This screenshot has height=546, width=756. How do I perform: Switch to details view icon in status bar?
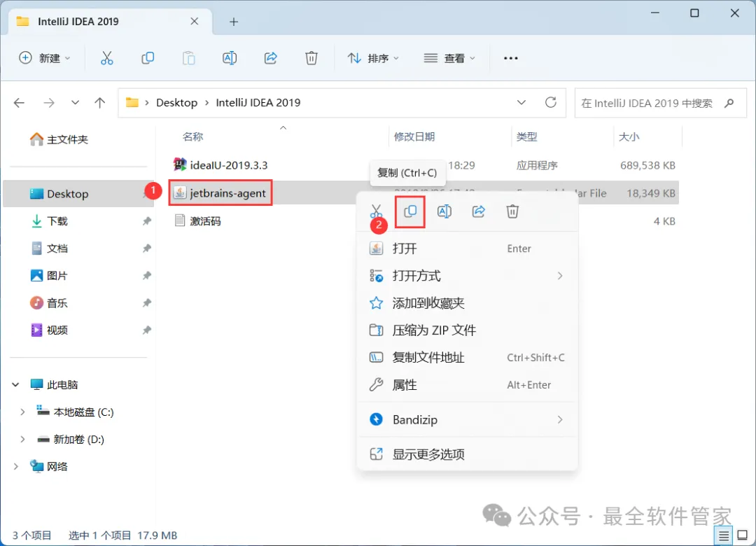tap(723, 535)
